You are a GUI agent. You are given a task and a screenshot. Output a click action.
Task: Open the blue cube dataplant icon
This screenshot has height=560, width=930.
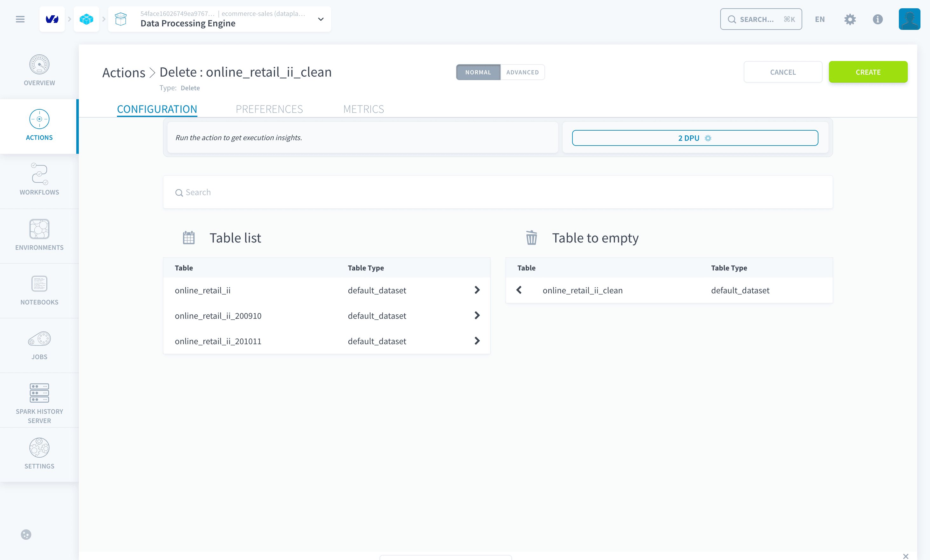tap(86, 19)
